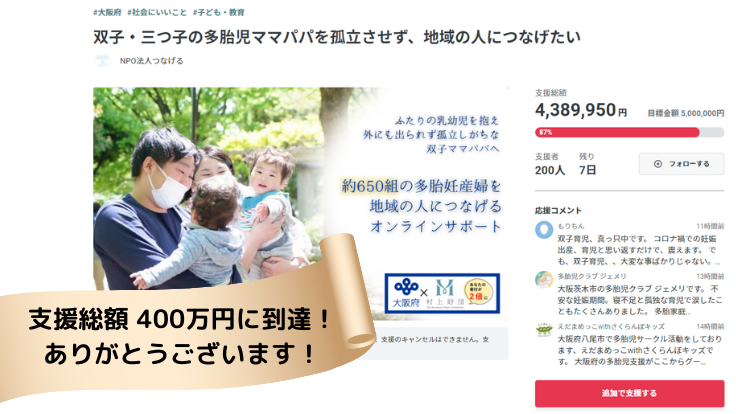
Task: Open the #子ども・教育 hashtag link
Action: [218, 12]
